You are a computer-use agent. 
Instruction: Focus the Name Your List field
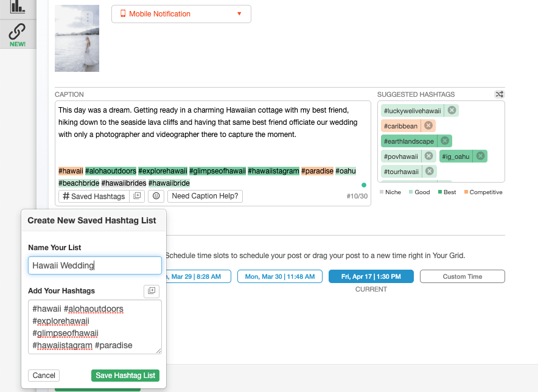click(x=95, y=265)
